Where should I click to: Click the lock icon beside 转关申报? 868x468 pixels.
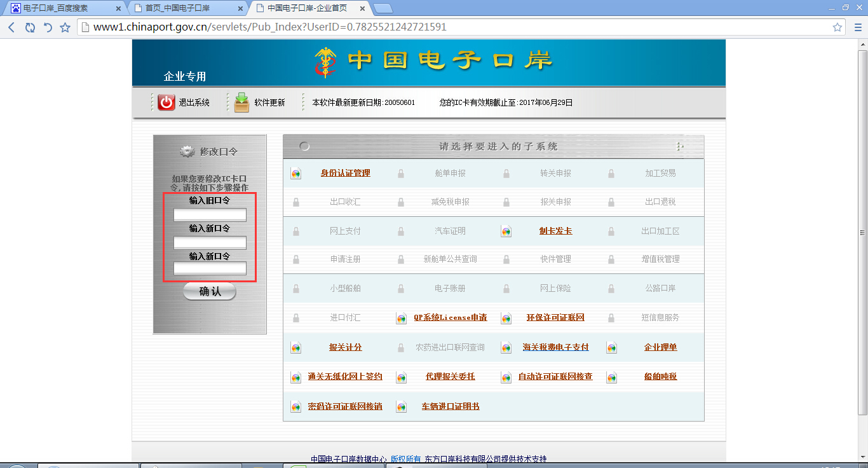tap(506, 174)
